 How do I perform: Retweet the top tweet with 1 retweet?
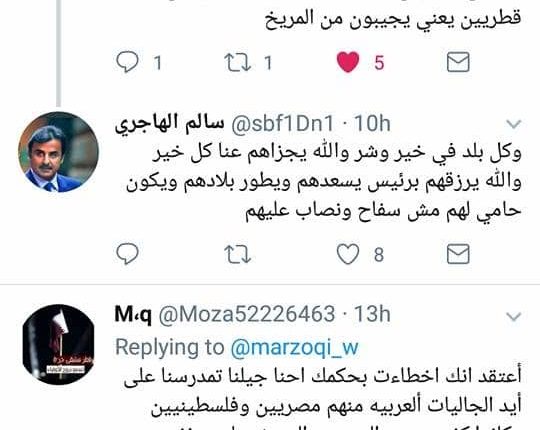[237, 62]
